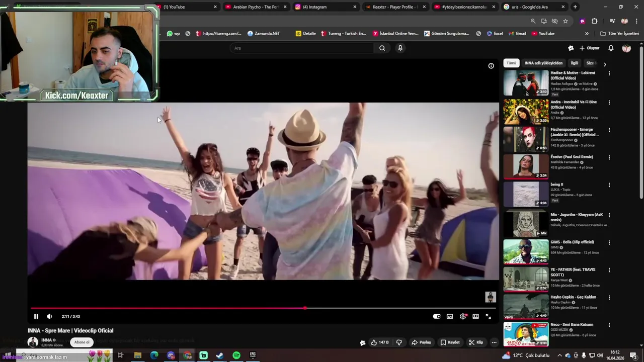Open options menu for YE - FATHER
The height and width of the screenshot is (362, 644).
tap(609, 270)
